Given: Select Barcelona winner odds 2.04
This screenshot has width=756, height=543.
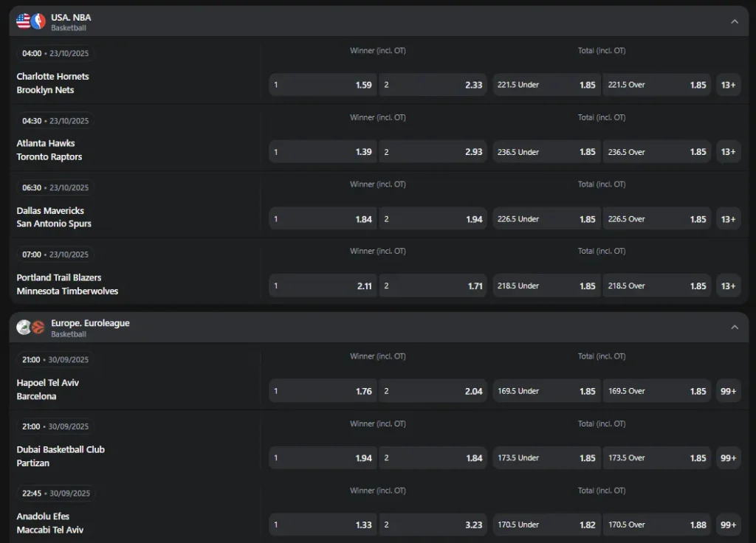Looking at the screenshot, I should (x=433, y=391).
